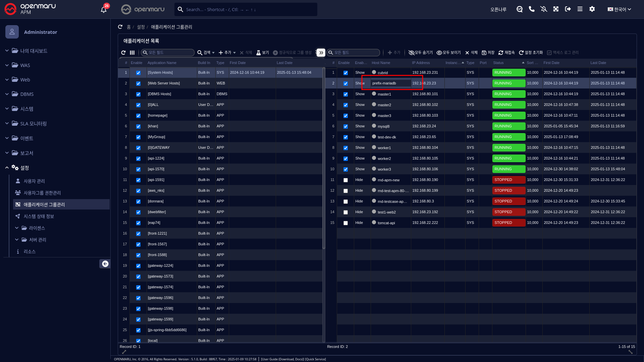644x362 pixels.
Task: Click the phone icon in top bar
Action: 532,9
